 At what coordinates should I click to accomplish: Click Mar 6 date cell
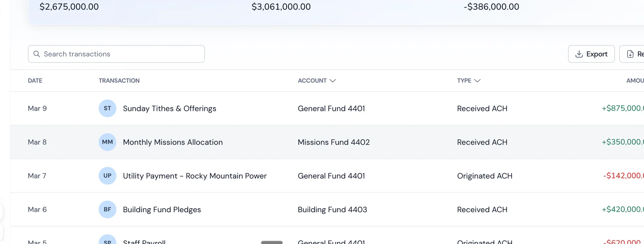point(37,210)
